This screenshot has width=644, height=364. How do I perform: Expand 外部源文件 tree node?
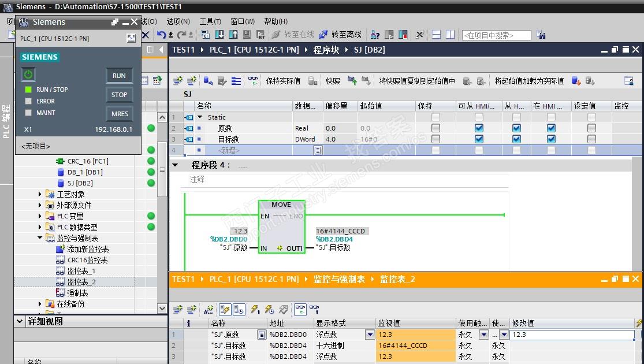click(x=40, y=205)
